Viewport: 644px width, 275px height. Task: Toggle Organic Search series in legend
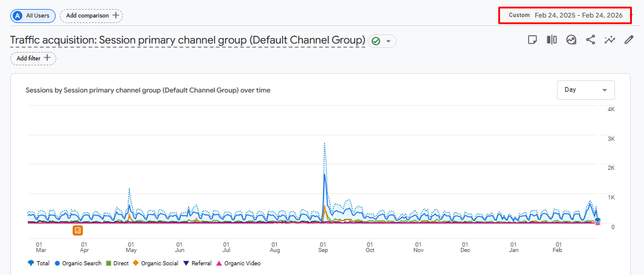click(79, 264)
